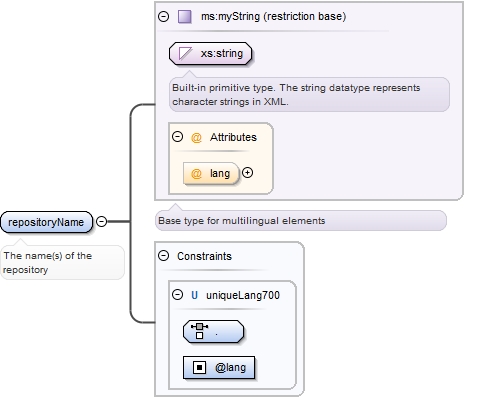Screen dimensions: 481x398
Task: Click the purple complex type square icon
Action: (185, 16)
